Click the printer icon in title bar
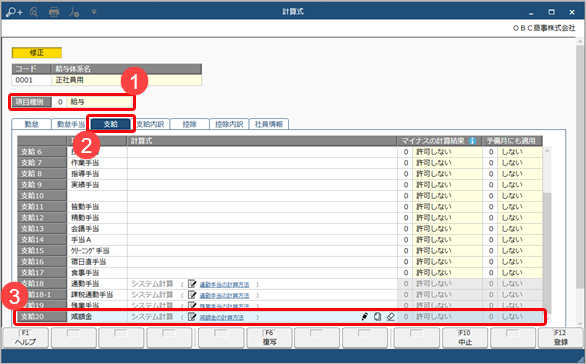 point(54,12)
